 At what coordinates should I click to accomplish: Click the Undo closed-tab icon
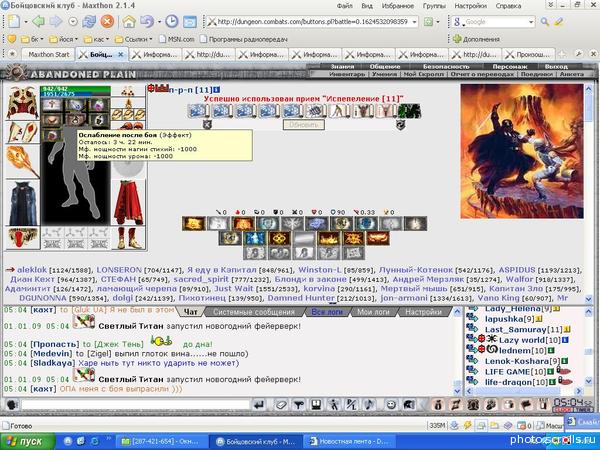pos(147,21)
